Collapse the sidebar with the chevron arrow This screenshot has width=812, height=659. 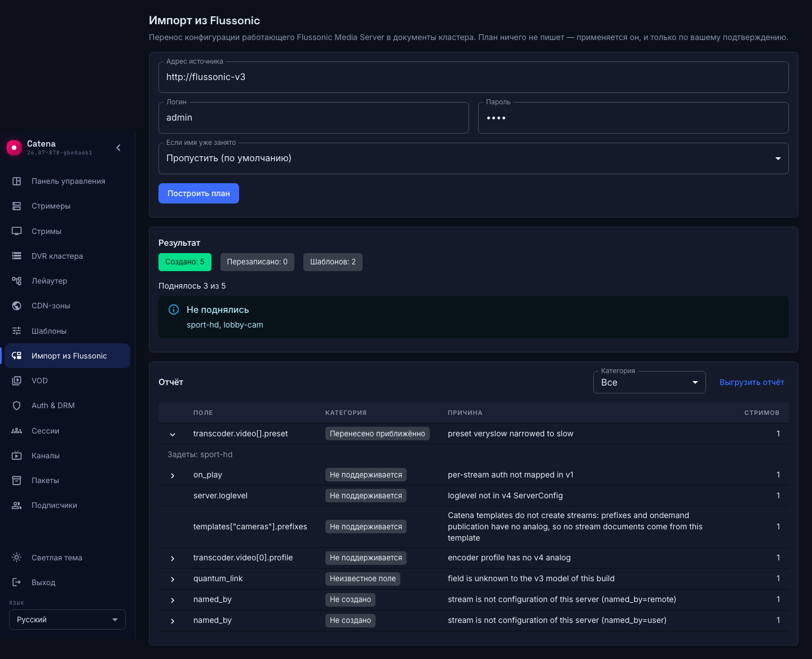coord(118,148)
